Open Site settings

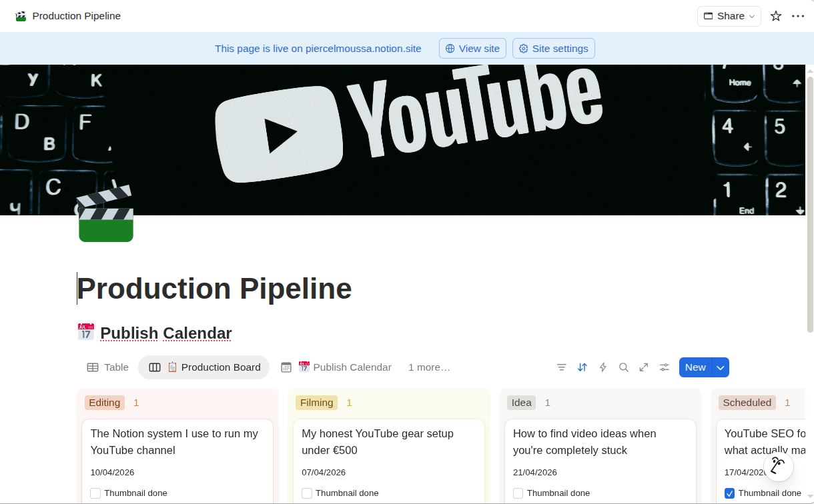tap(553, 49)
